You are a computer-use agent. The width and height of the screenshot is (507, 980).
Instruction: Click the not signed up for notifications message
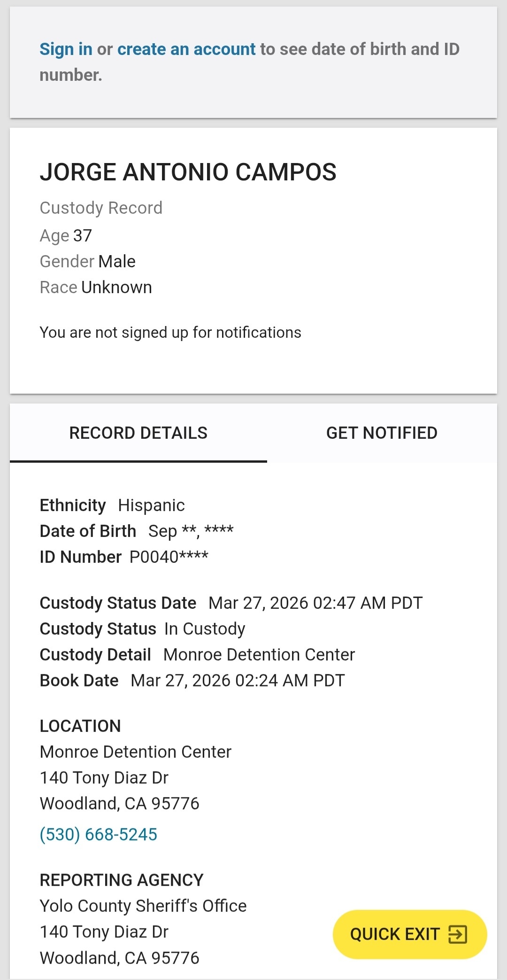(170, 332)
